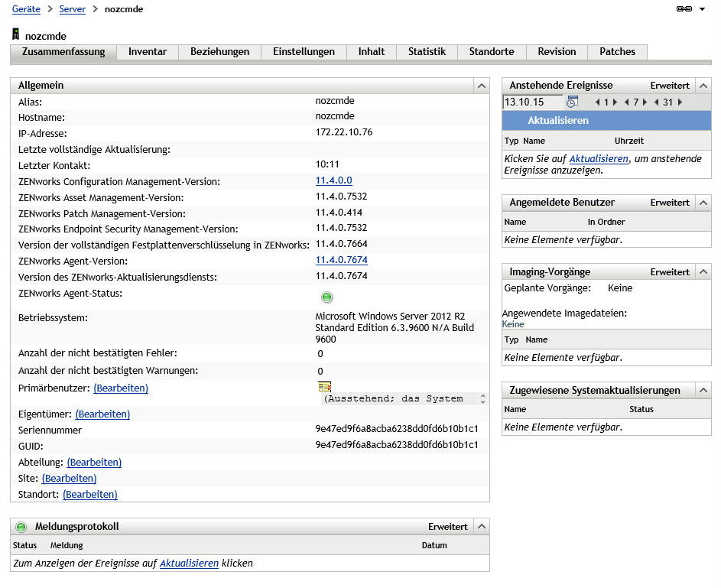Viewport: 721px width, 588px height.
Task: Go back 31 days with left arrow
Action: [x=657, y=102]
